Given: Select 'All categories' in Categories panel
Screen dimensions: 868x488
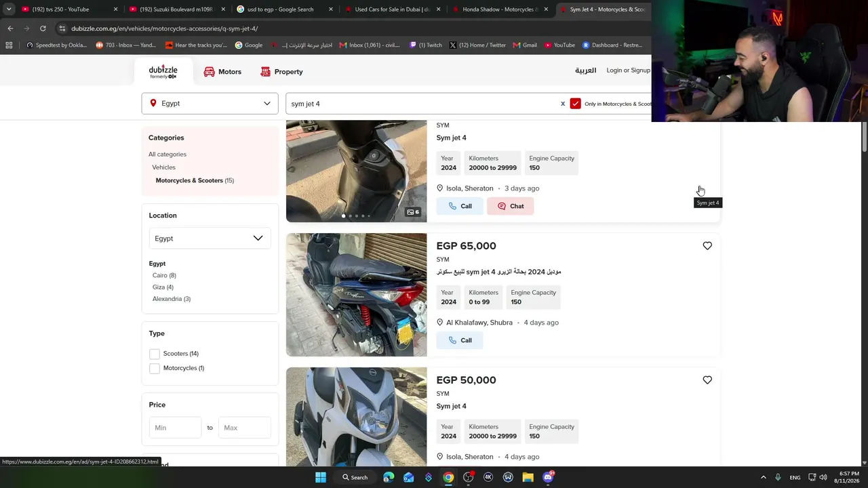Looking at the screenshot, I should [167, 155].
